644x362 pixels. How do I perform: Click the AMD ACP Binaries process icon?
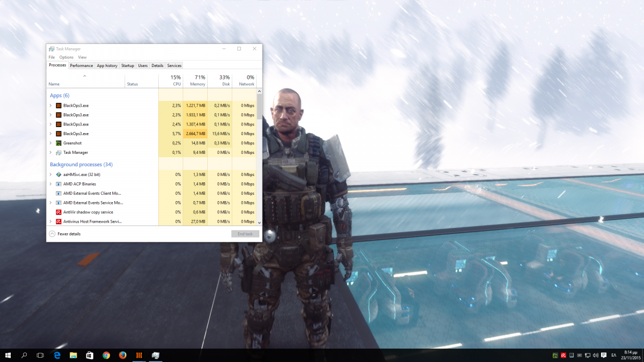[x=58, y=184]
